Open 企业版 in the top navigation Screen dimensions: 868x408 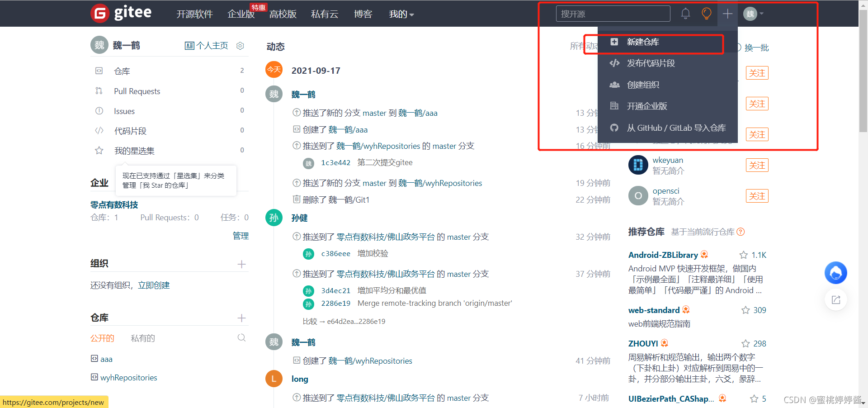241,14
